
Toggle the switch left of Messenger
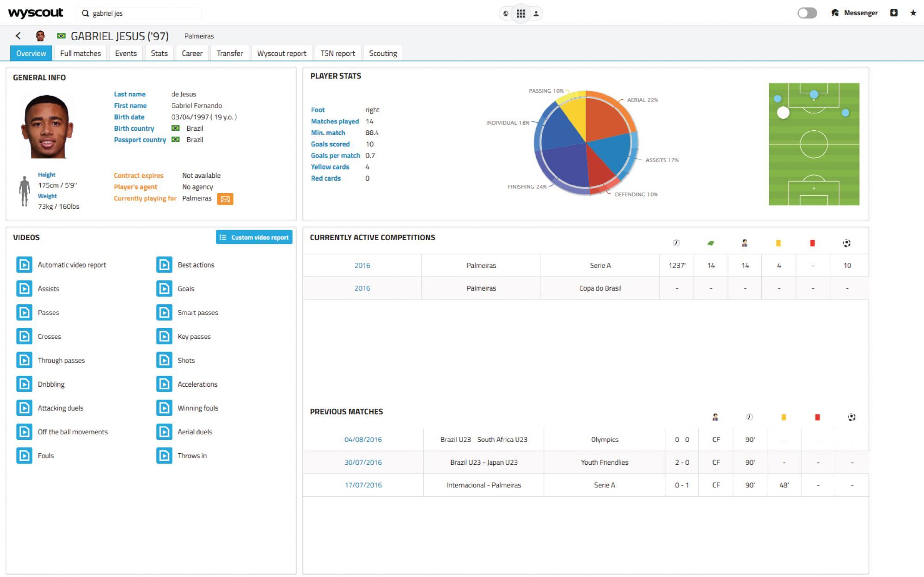[x=807, y=13]
